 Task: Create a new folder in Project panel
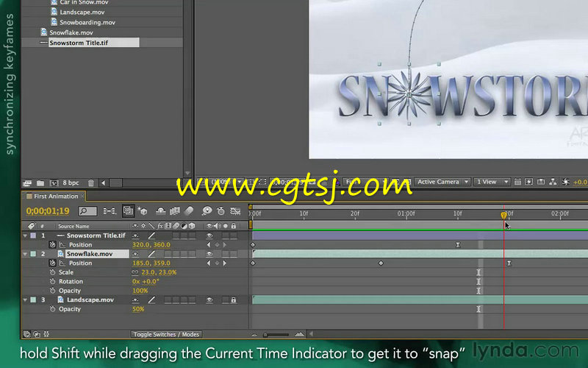(40, 183)
